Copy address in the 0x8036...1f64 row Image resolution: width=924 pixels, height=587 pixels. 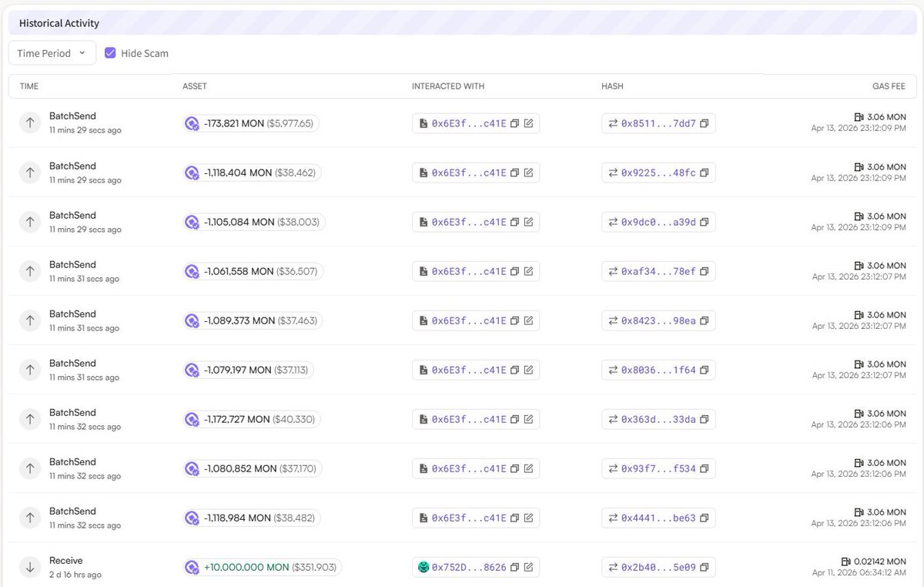click(x=514, y=370)
